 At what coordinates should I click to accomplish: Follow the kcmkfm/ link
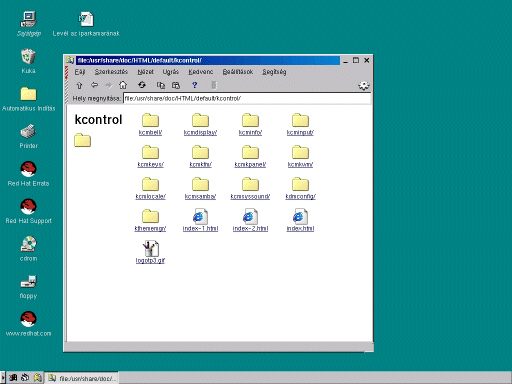click(200, 165)
